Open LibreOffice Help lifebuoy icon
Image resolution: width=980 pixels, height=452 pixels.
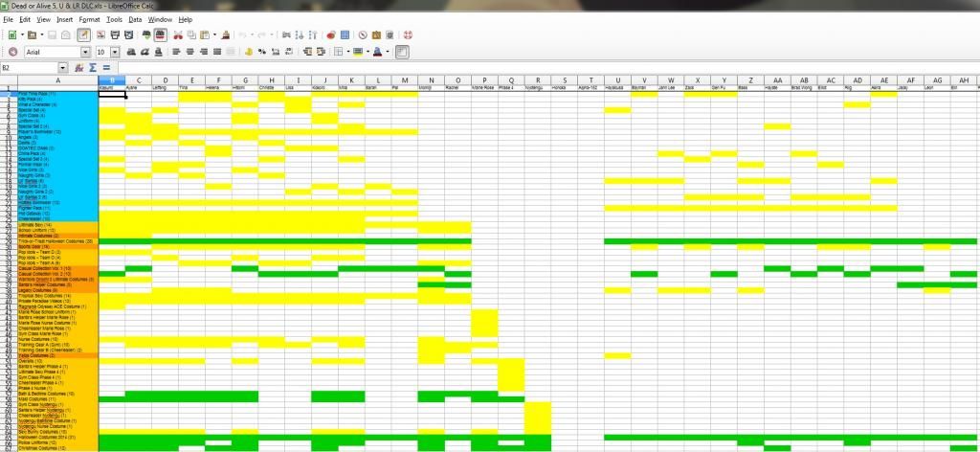(408, 35)
